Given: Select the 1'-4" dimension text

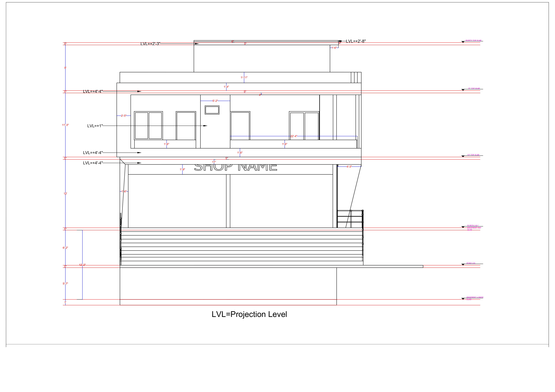Looking at the screenshot, I should point(226,87).
